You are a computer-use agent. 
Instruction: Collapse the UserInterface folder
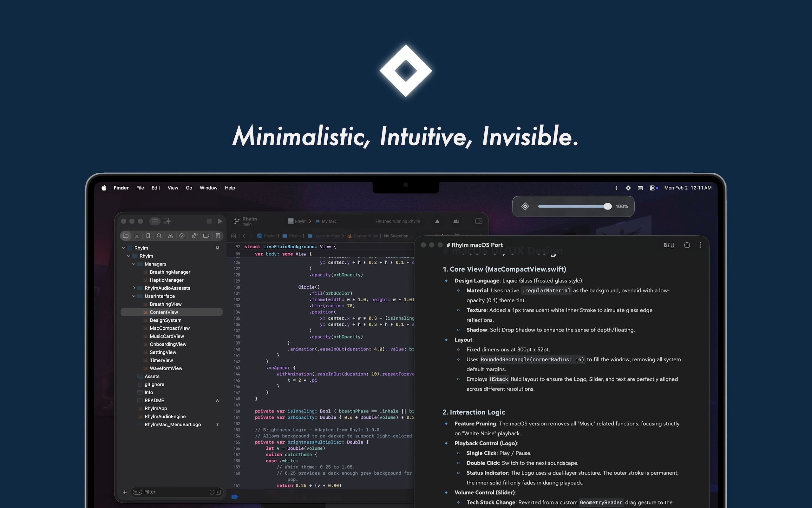click(134, 296)
